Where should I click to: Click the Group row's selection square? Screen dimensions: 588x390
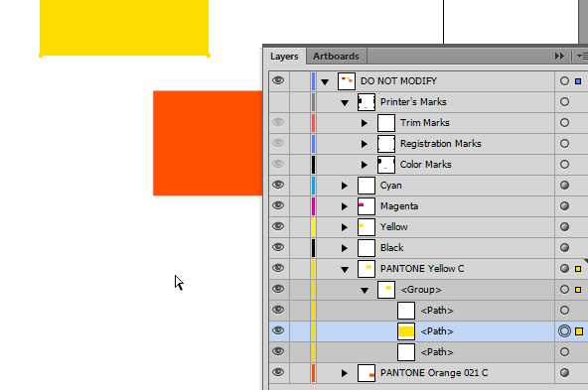point(578,290)
